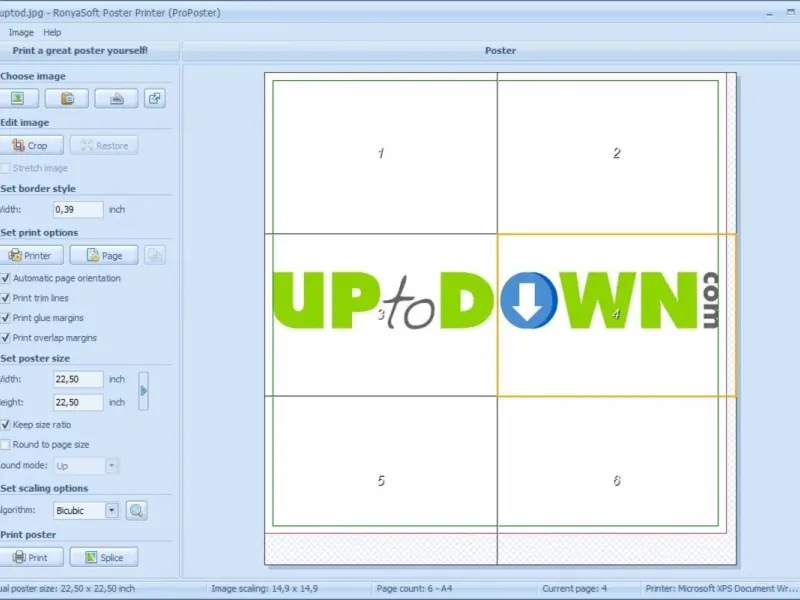800x600 pixels.
Task: Select poster page 1
Action: pyautogui.click(x=381, y=153)
